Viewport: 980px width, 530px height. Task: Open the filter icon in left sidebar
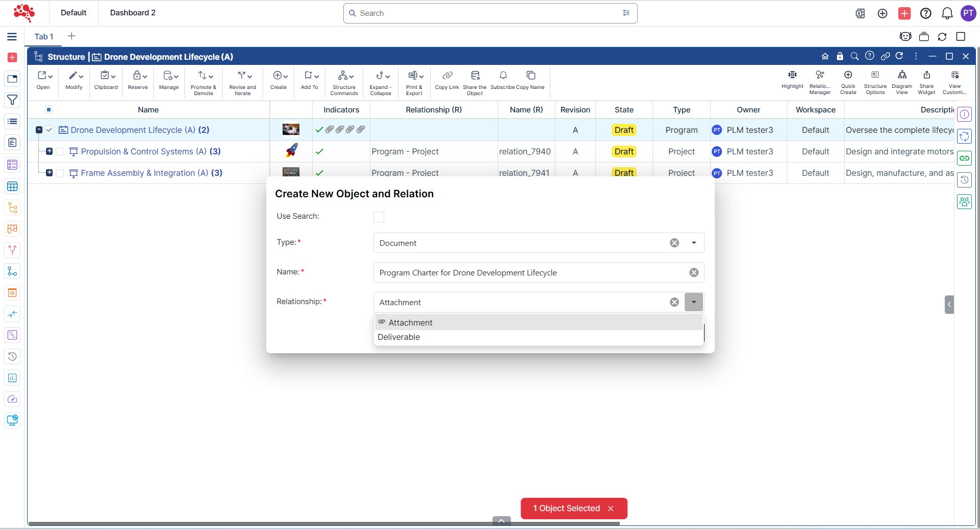(x=12, y=100)
